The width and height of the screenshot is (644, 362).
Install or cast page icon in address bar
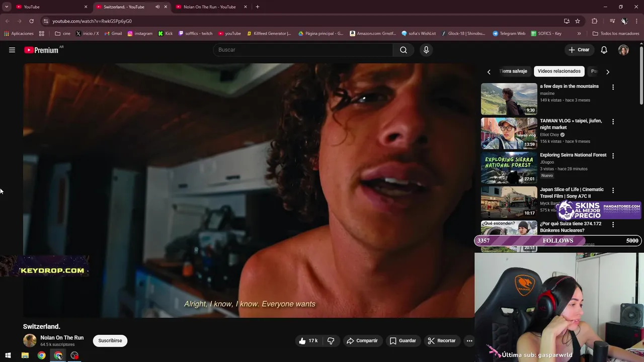click(x=567, y=21)
